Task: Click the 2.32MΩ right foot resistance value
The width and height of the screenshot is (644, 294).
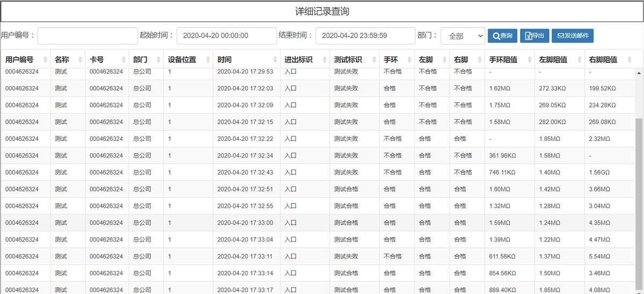Action: click(599, 139)
